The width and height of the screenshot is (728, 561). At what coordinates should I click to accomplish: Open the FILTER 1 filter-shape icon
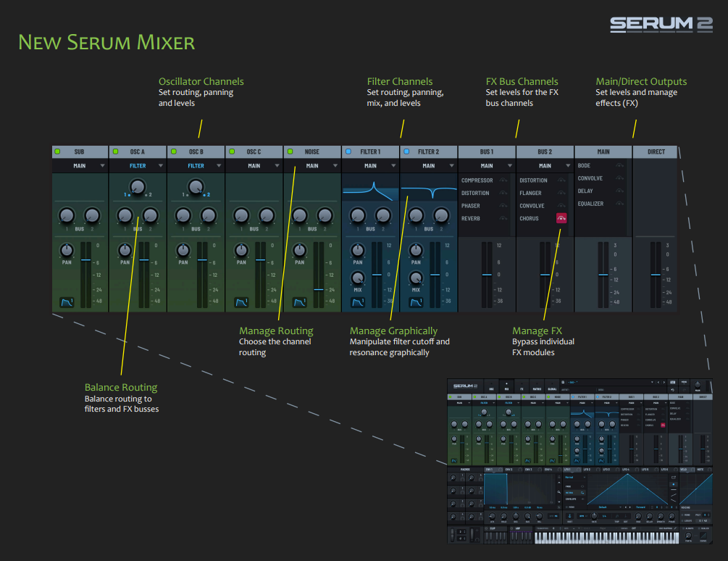point(358,302)
